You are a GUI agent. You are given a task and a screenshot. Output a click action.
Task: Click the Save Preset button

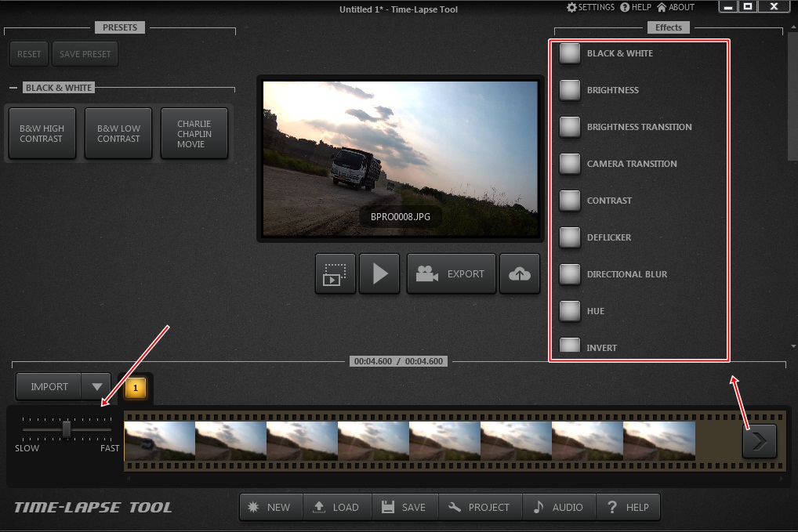[x=85, y=54]
